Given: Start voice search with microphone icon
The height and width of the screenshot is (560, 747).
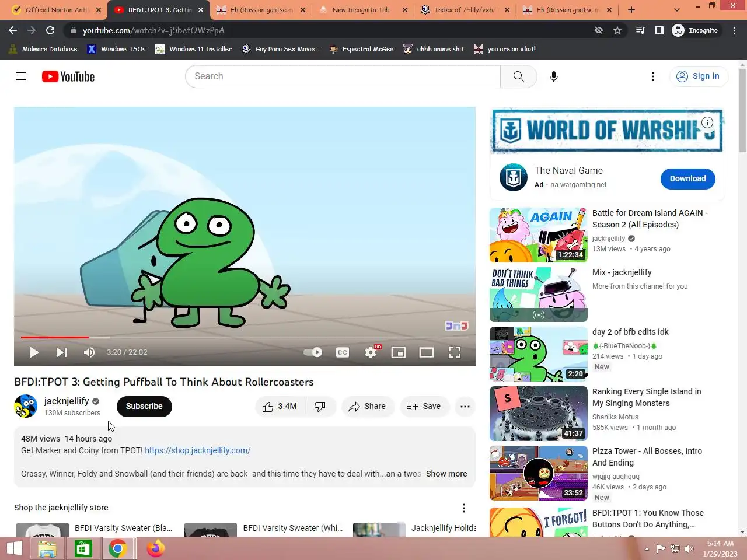Looking at the screenshot, I should coord(554,76).
